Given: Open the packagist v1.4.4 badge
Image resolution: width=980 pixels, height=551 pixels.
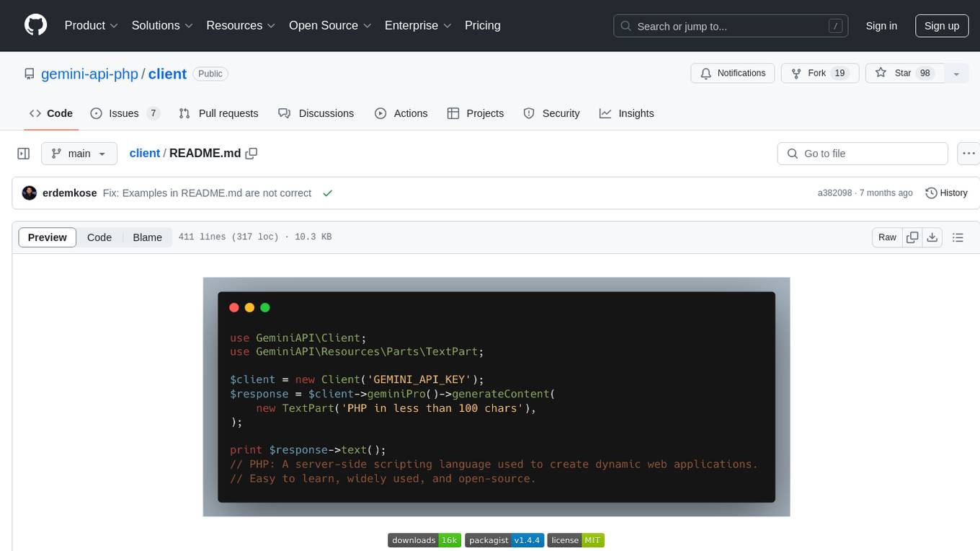Looking at the screenshot, I should (x=504, y=540).
